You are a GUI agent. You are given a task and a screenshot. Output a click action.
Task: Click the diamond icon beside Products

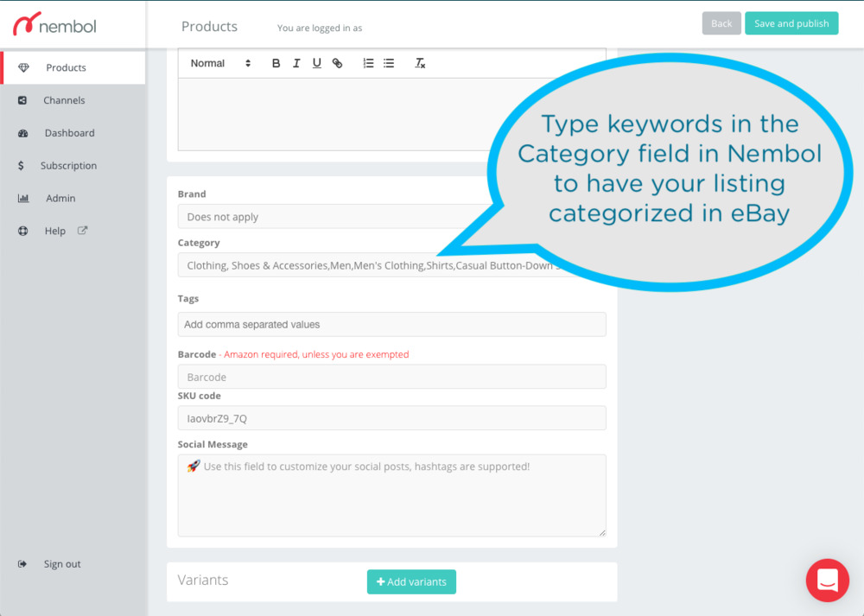23,67
